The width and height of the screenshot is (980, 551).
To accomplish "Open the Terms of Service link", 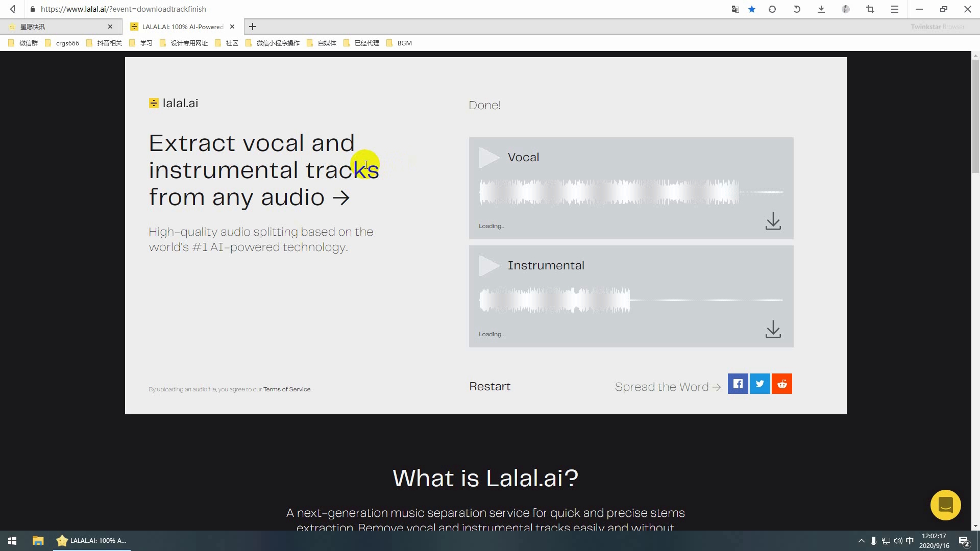I will tap(287, 389).
